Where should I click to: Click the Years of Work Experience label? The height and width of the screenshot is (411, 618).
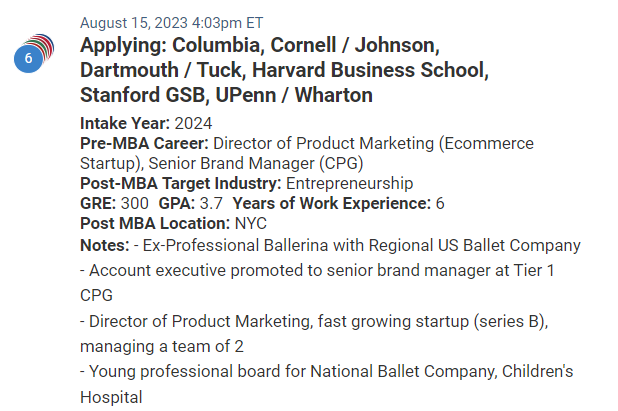(x=332, y=204)
